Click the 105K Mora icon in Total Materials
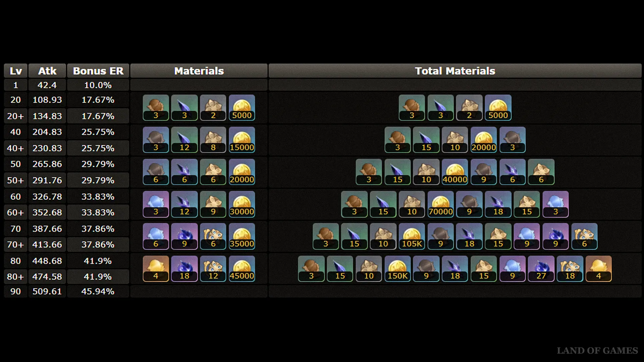 click(412, 237)
